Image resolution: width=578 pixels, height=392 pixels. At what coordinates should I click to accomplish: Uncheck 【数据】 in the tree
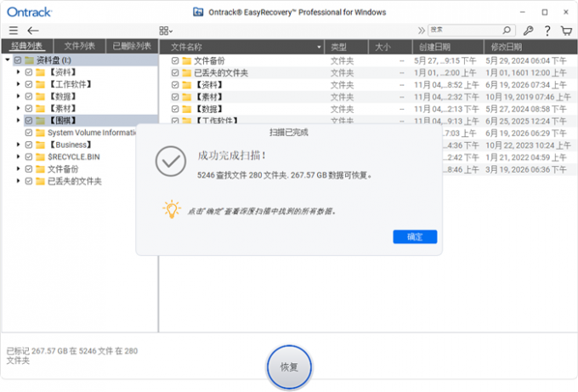point(29,97)
